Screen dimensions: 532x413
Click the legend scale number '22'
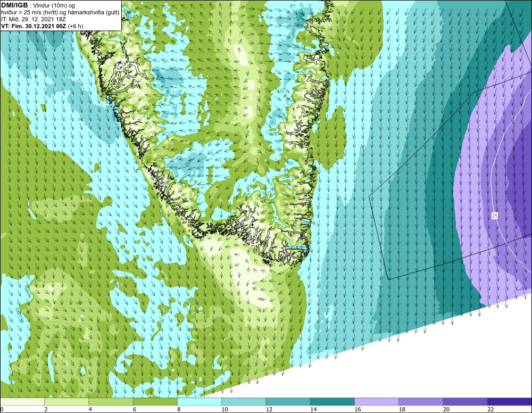[x=491, y=409]
